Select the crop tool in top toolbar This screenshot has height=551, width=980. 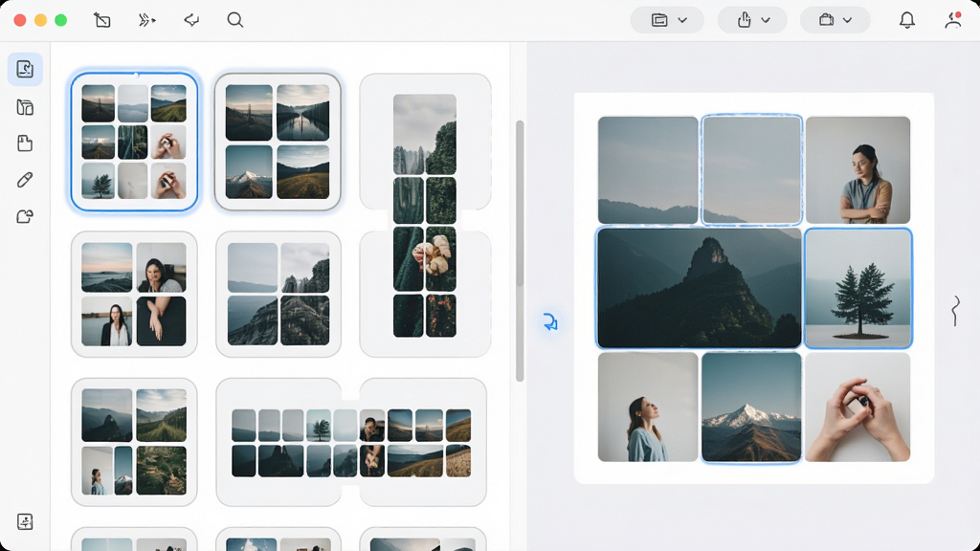tap(101, 20)
